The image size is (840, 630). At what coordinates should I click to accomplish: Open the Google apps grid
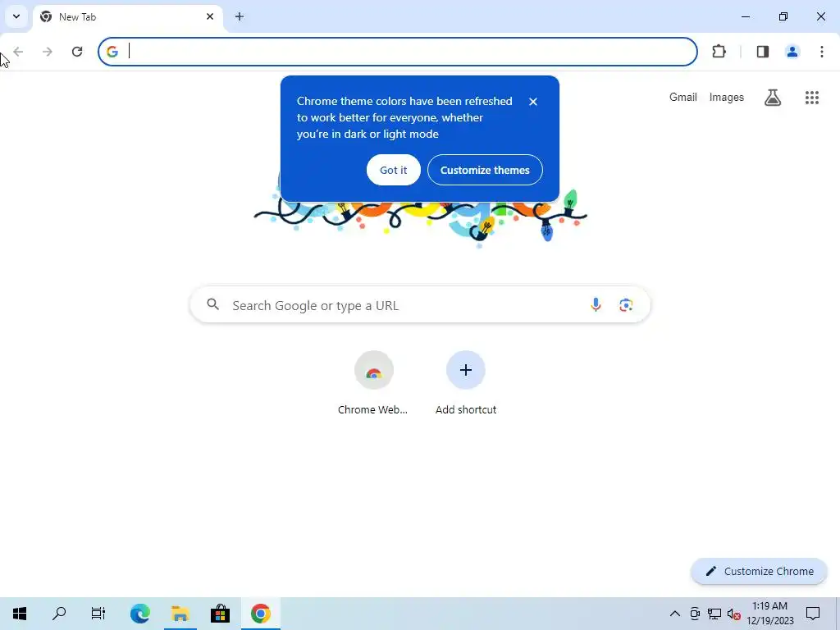coord(812,98)
